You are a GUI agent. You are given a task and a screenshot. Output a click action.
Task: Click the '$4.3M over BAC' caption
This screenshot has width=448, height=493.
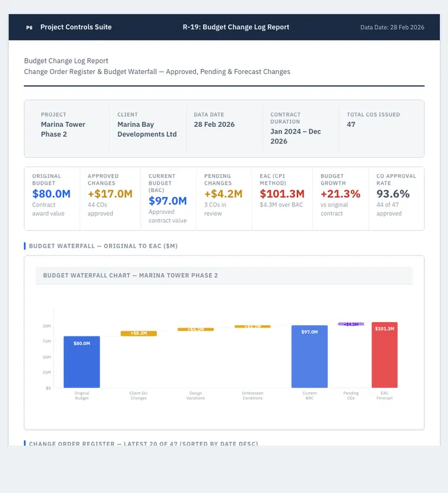281,205
